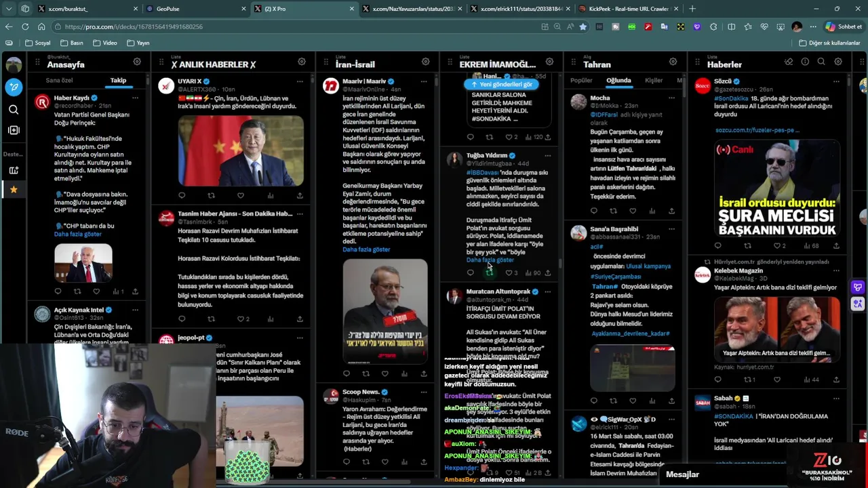Click the add column icon in sidebar

(x=14, y=130)
